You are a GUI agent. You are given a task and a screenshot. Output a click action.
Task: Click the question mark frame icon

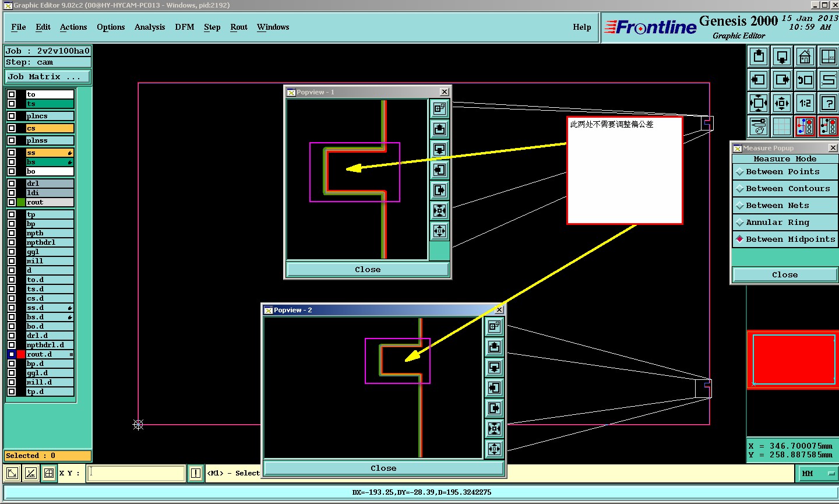(828, 103)
